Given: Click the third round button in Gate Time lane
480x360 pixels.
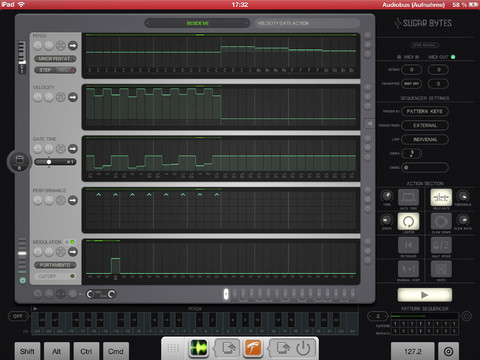Looking at the screenshot, I should 60,149.
